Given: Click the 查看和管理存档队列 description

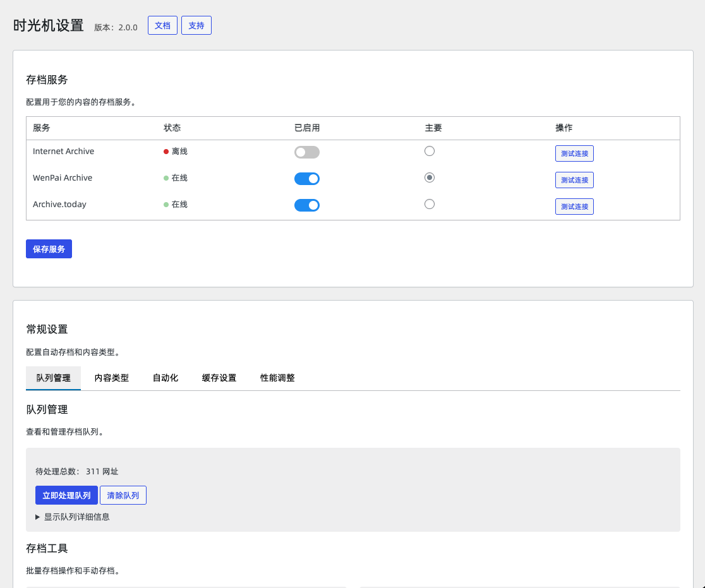Looking at the screenshot, I should coord(64,431).
